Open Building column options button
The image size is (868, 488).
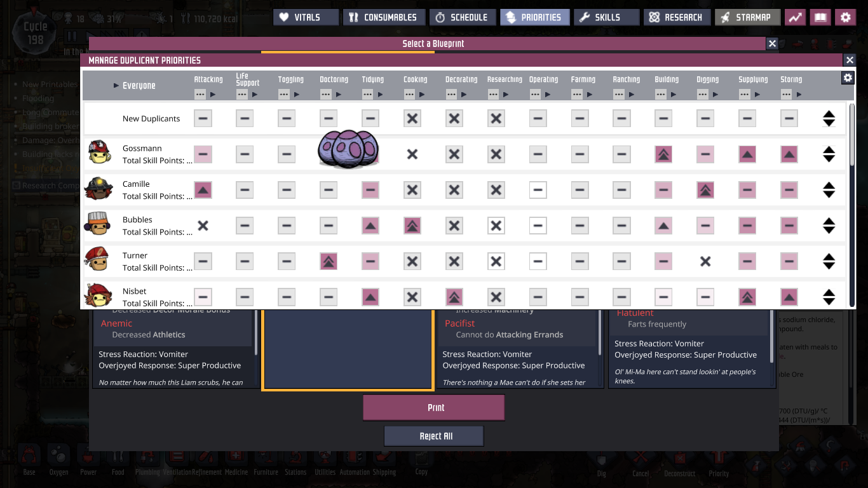(661, 94)
